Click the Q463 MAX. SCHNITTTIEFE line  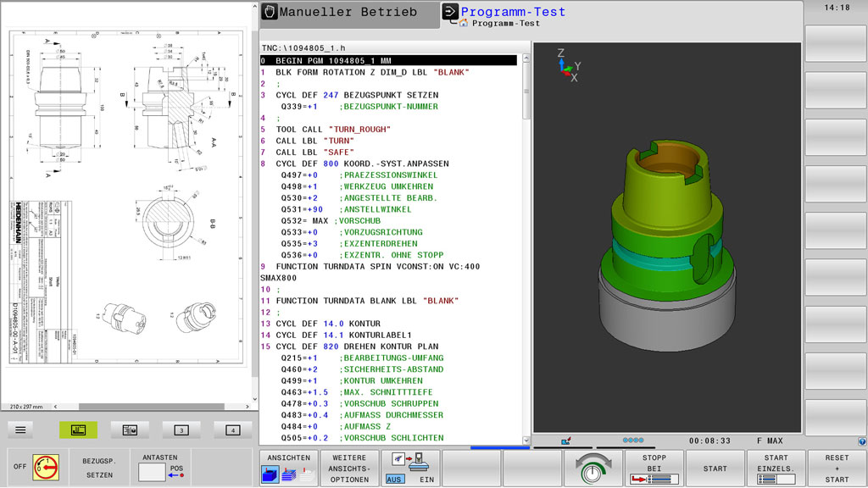coord(357,392)
